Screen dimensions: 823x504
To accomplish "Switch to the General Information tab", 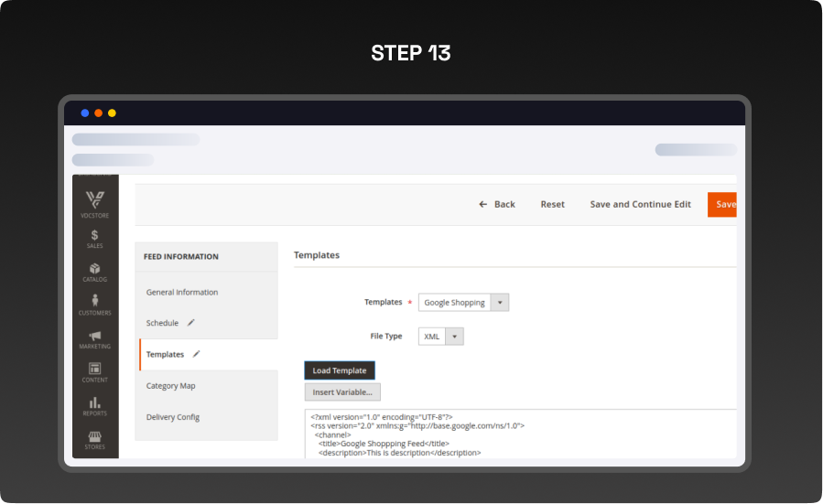I will (182, 293).
